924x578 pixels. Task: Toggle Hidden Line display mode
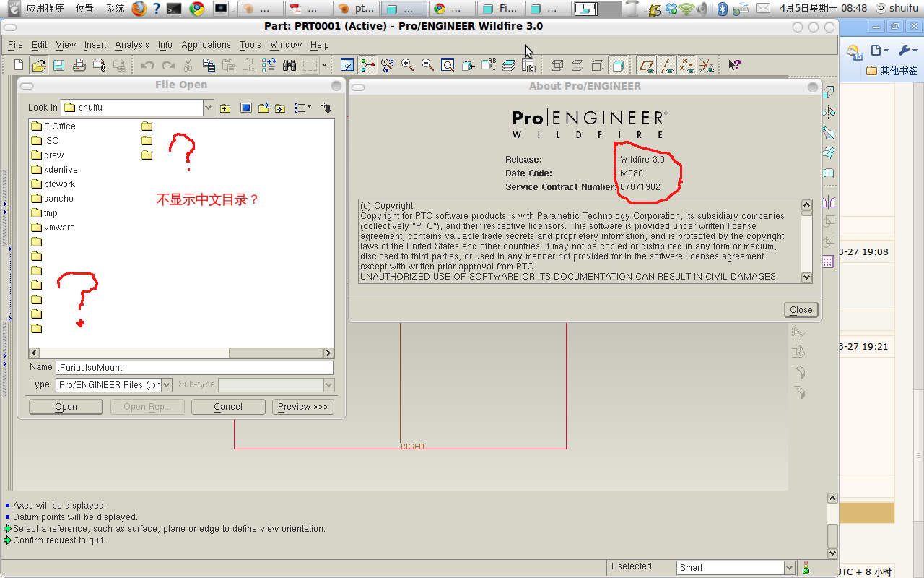tap(577, 65)
